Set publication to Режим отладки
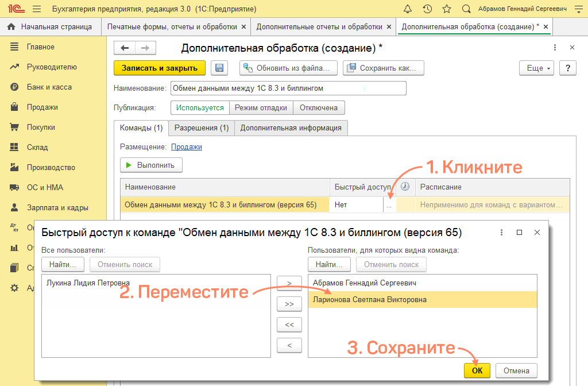Image resolution: width=588 pixels, height=386 pixels. tap(261, 107)
